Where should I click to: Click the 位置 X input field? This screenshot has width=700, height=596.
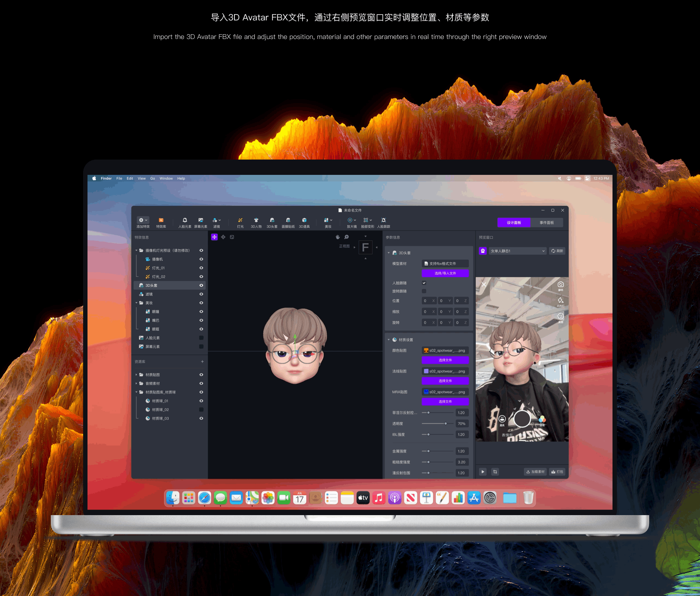429,301
